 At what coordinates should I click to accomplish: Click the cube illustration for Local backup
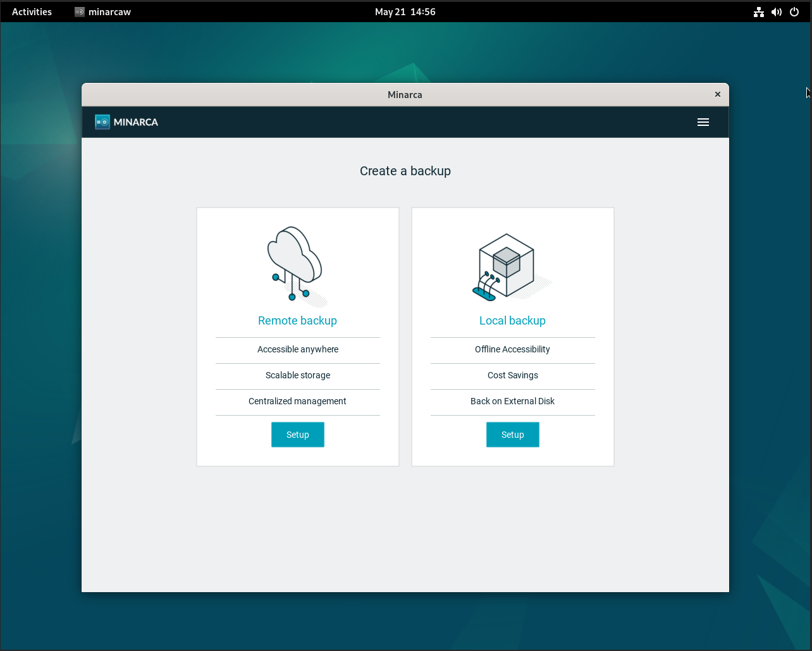click(x=512, y=267)
